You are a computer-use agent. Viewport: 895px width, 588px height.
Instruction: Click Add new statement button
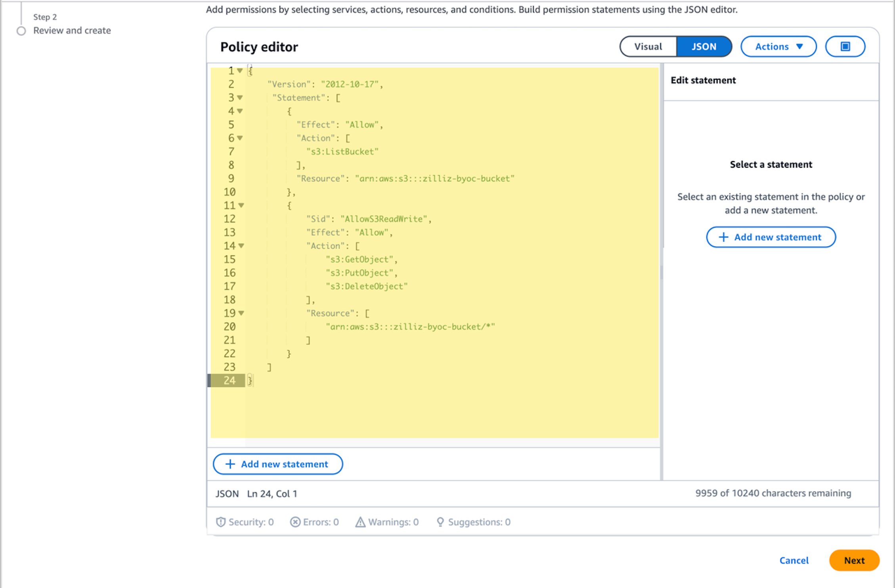coord(277,464)
